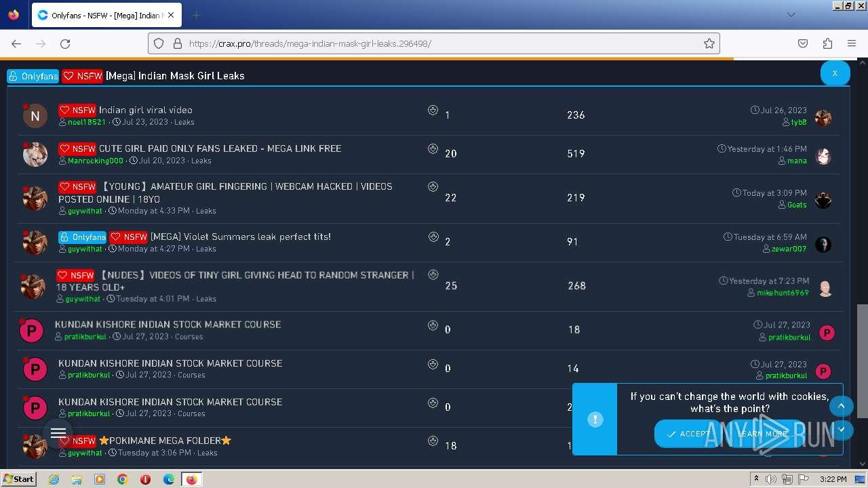Open volume control in system tray
The image size is (868, 488).
[x=771, y=479]
